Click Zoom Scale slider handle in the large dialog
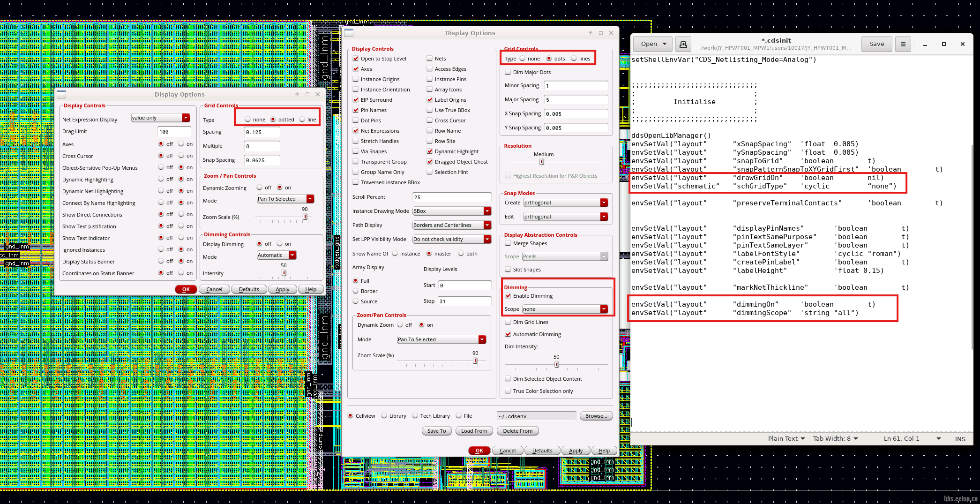Screen dimensions: 980x504 pos(475,361)
